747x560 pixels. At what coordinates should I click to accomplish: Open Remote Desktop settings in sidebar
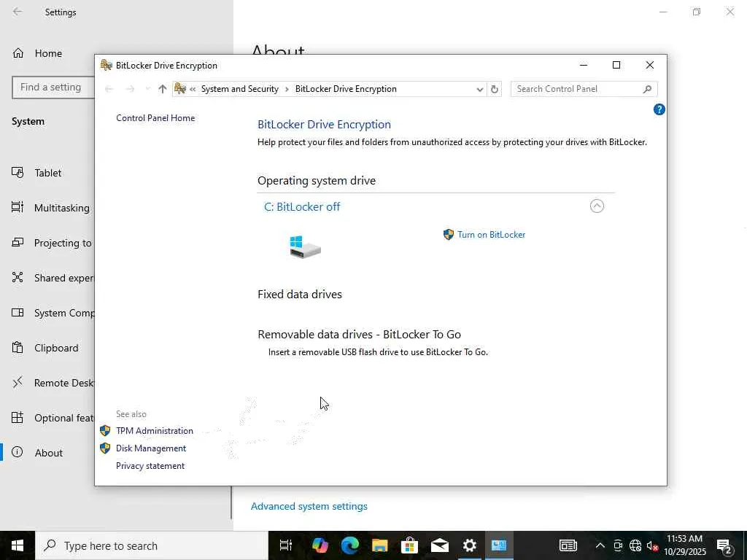[x=53, y=383]
